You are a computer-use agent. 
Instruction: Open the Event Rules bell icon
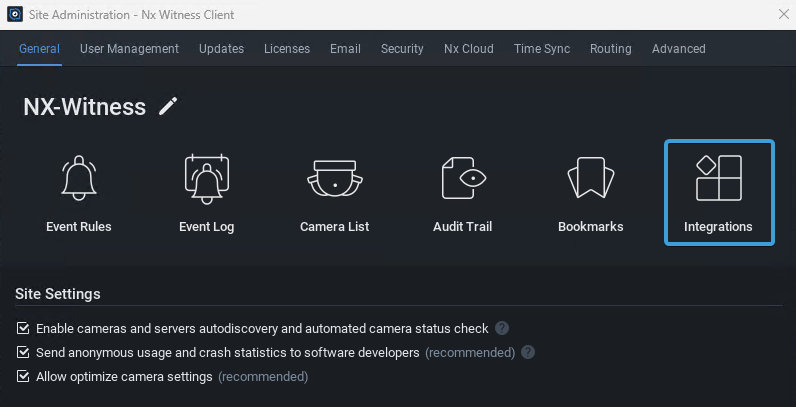point(79,179)
